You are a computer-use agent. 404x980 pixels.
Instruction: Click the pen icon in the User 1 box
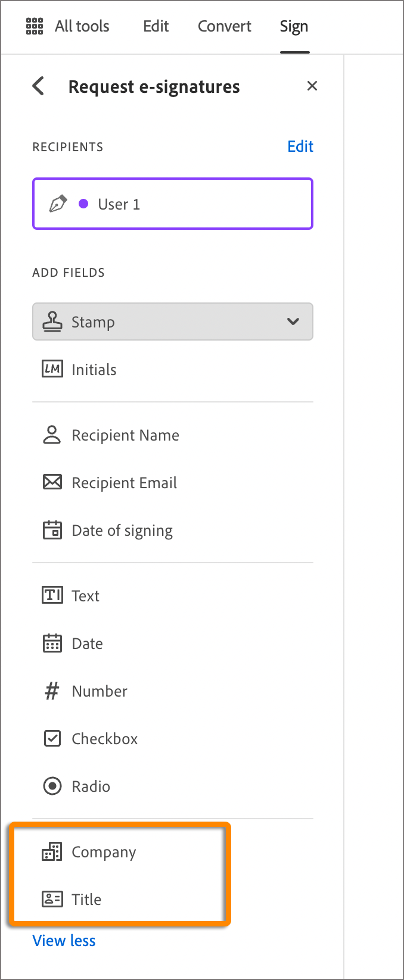58,204
